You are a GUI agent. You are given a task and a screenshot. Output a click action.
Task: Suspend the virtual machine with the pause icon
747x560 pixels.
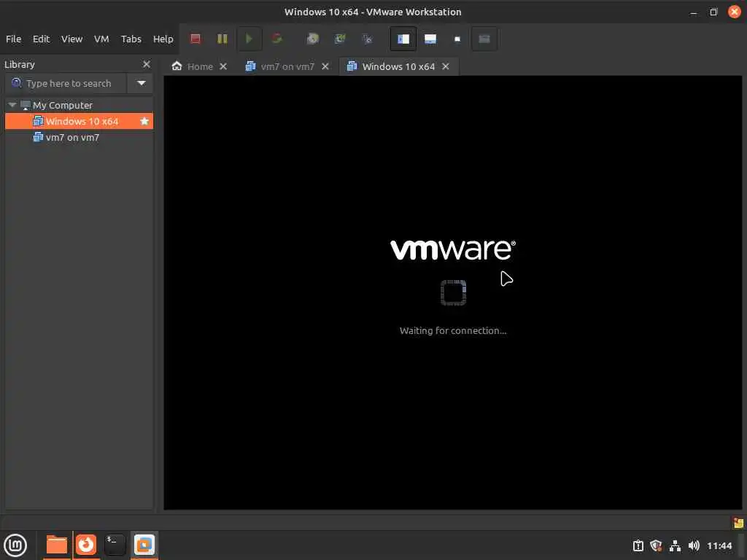coord(222,39)
